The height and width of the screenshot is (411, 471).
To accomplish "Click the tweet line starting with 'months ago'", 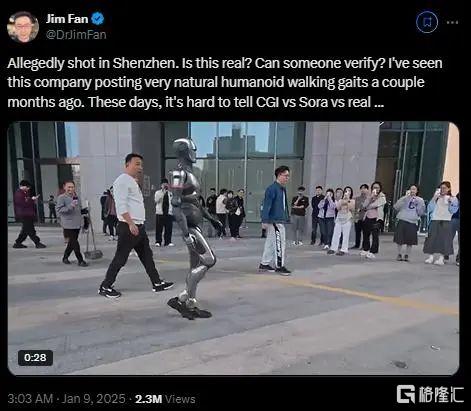I will point(195,102).
